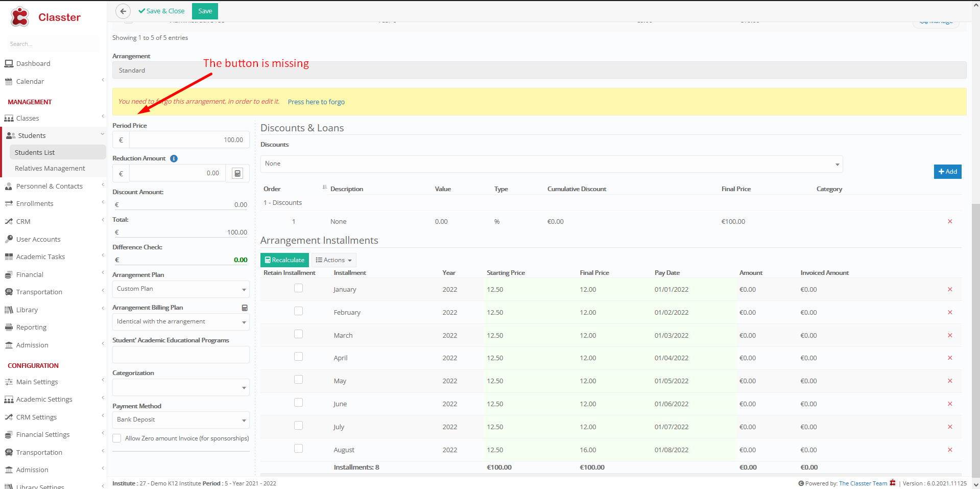Check Retain Installment for April
Image resolution: width=980 pixels, height=489 pixels.
coord(298,357)
